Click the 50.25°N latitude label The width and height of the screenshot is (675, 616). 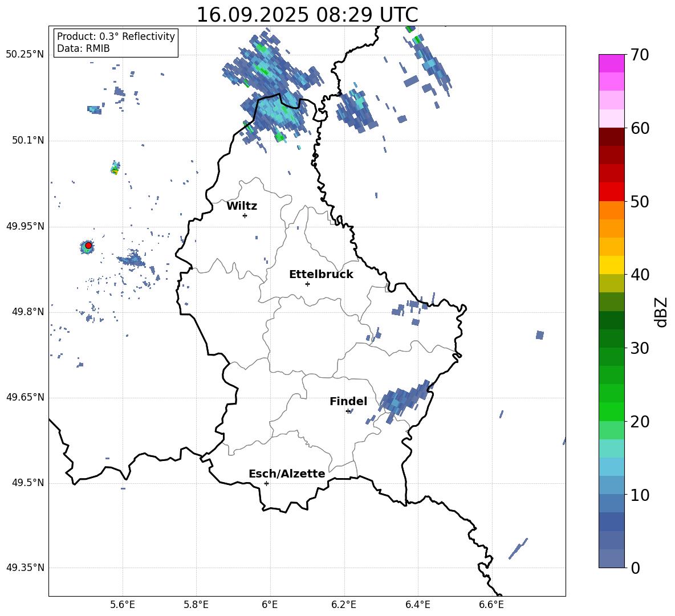25,55
